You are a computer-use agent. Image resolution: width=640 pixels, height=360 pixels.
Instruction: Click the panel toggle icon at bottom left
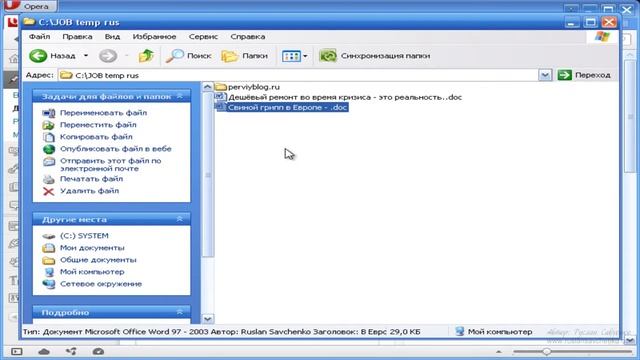pyautogui.click(x=16, y=351)
